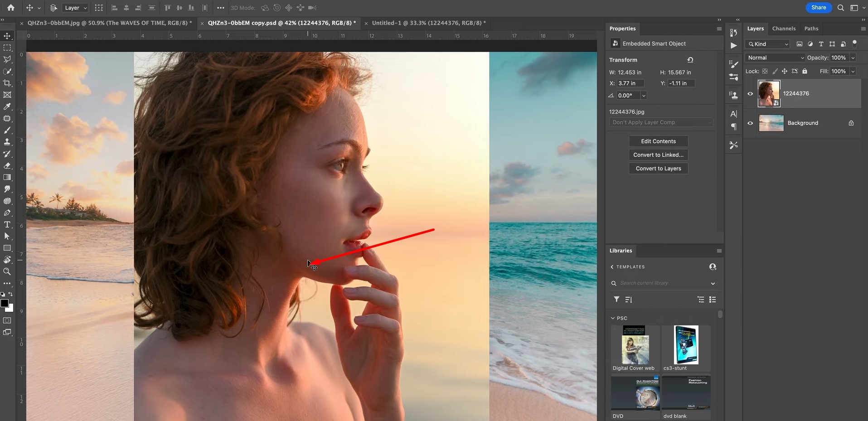Switch to the Channels tab

point(784,29)
